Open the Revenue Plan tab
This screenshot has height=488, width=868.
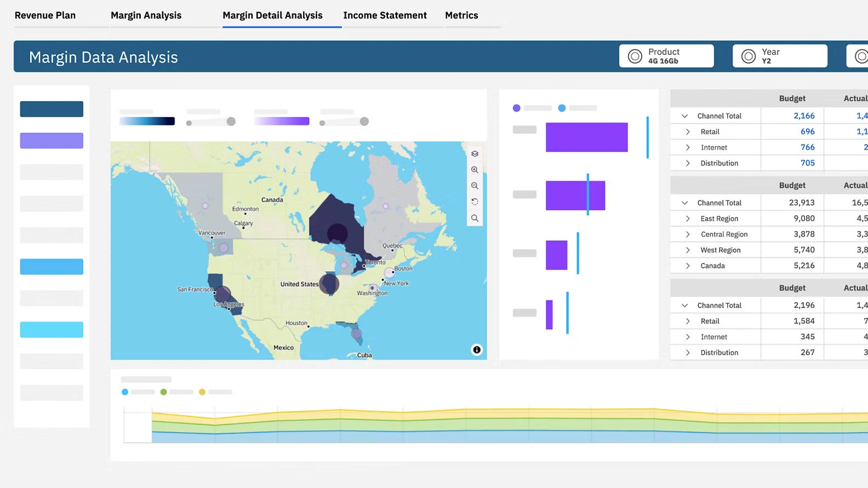(x=45, y=15)
